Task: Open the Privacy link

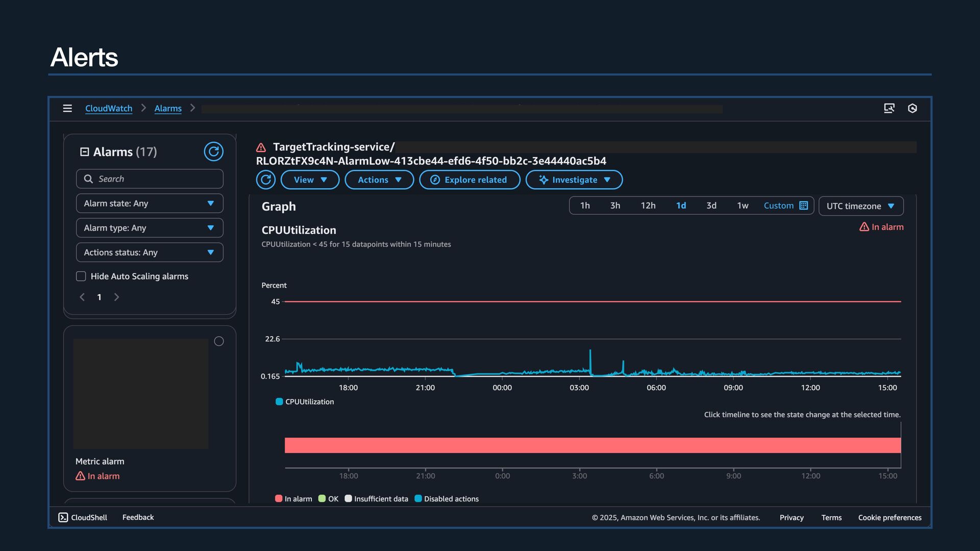Action: (x=792, y=517)
